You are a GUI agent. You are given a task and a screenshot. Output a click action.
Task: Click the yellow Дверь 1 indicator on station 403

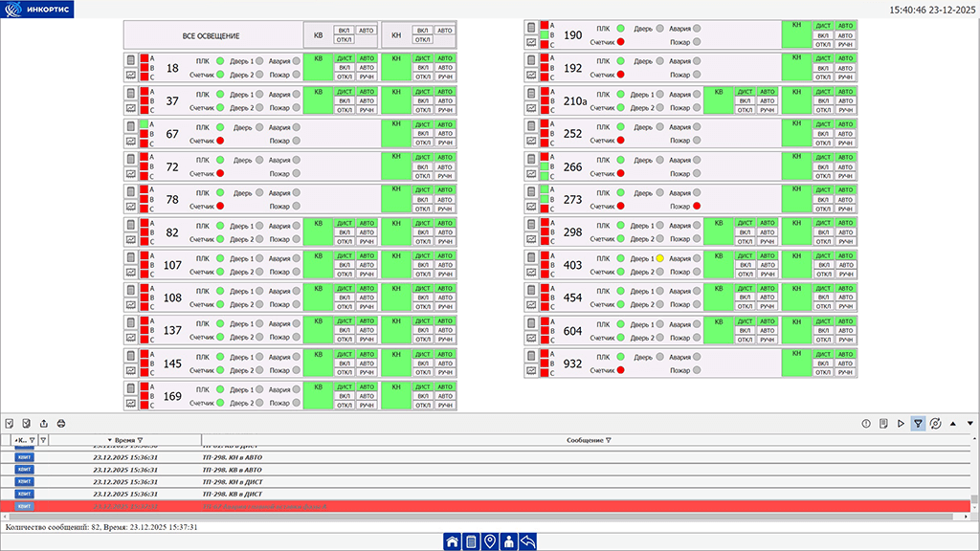tap(659, 258)
